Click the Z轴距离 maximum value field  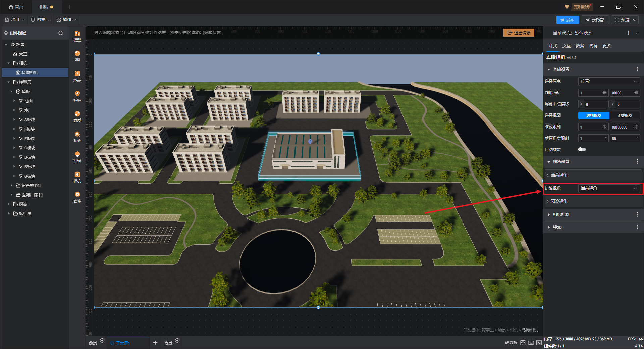point(621,93)
